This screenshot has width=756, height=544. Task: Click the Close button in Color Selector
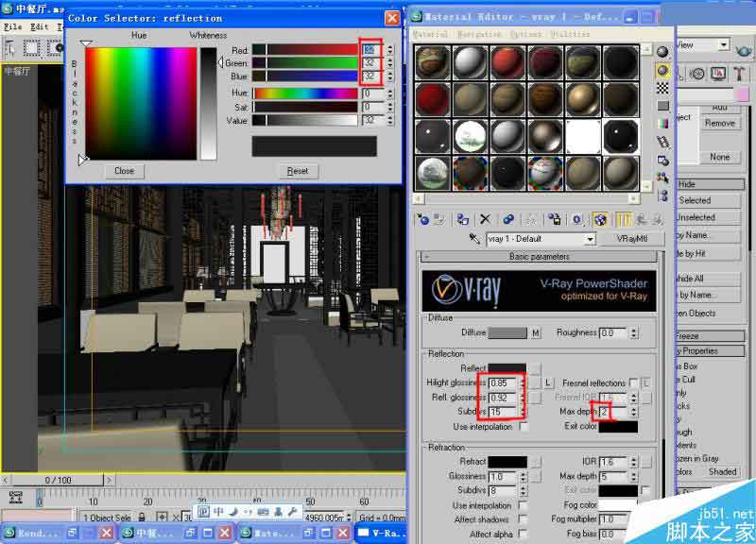click(x=123, y=171)
